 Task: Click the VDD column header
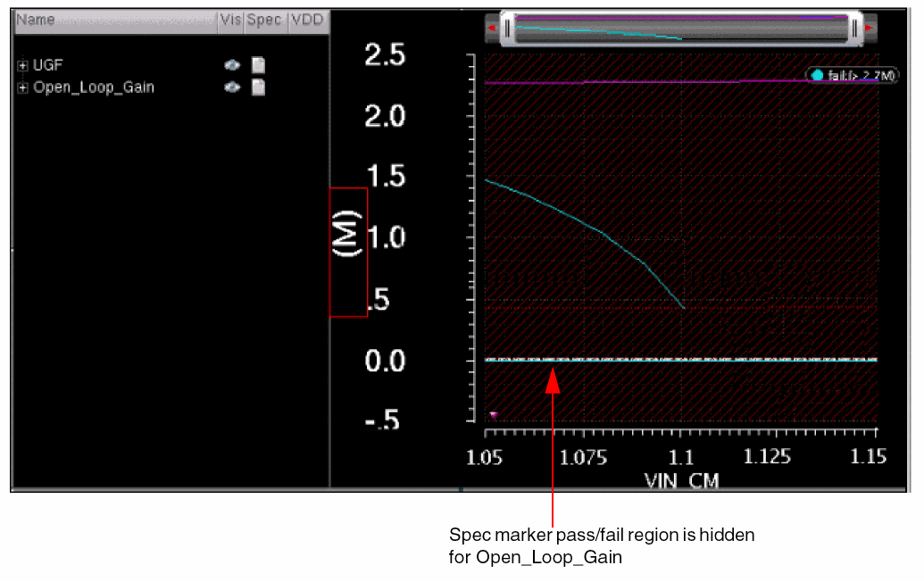point(307,20)
